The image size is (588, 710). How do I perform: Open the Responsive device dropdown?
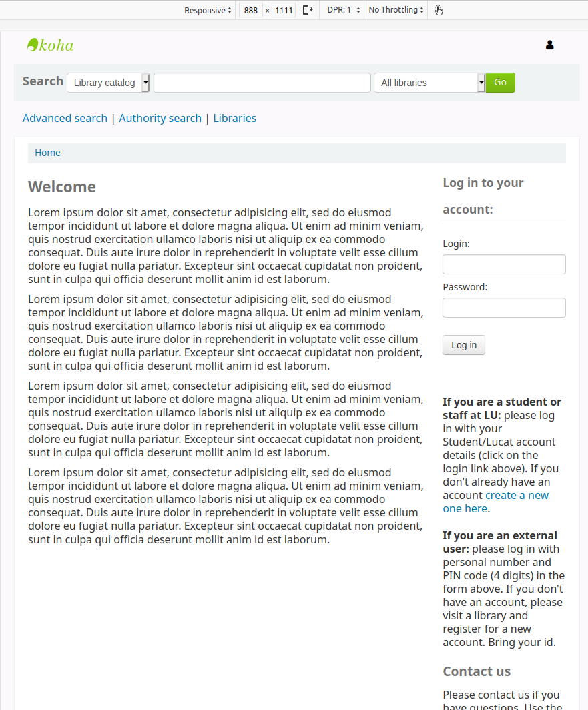208,10
